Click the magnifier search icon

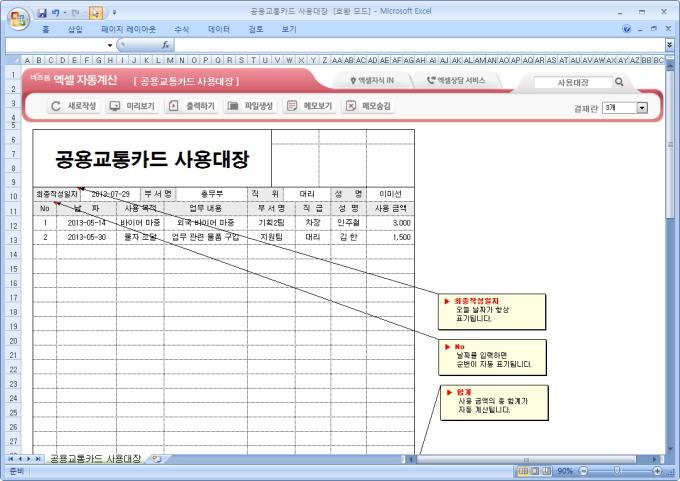(x=619, y=82)
